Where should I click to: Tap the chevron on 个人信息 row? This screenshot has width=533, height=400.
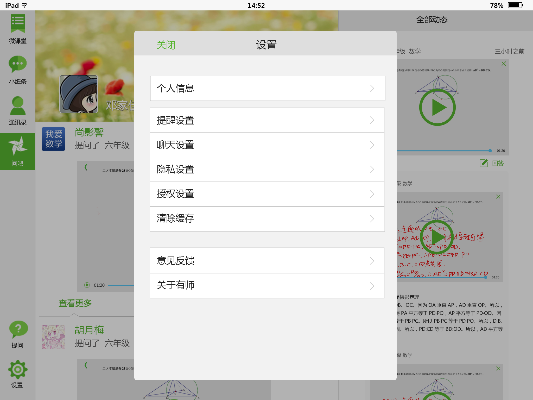tap(372, 89)
